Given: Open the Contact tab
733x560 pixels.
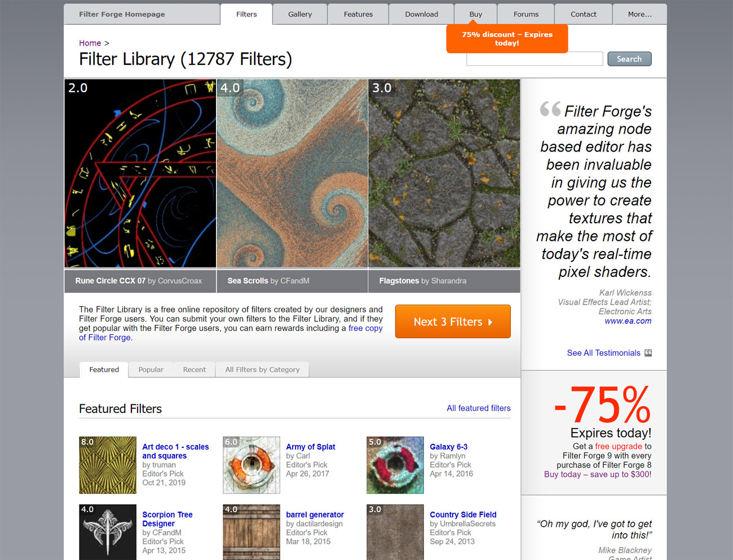Looking at the screenshot, I should [584, 14].
